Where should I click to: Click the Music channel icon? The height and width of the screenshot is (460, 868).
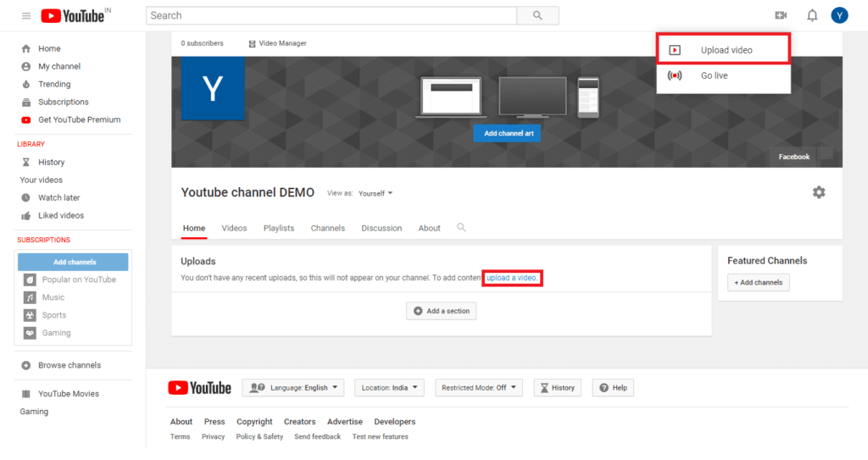pyautogui.click(x=30, y=297)
